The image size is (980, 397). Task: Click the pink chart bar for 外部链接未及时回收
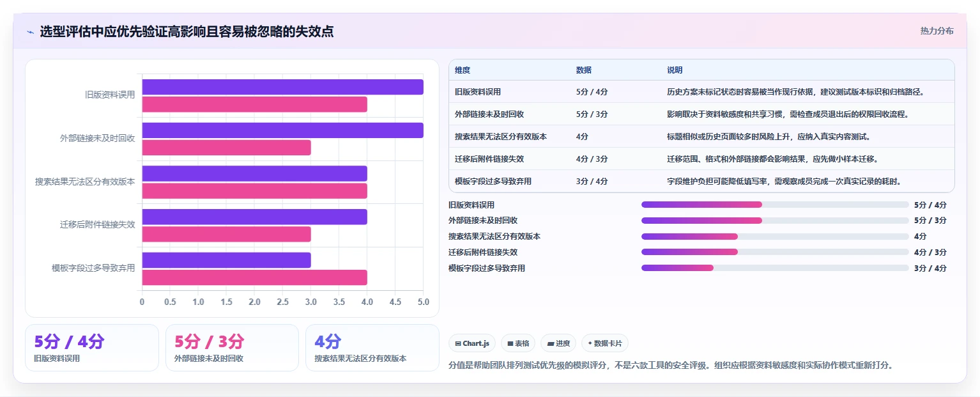(226, 148)
